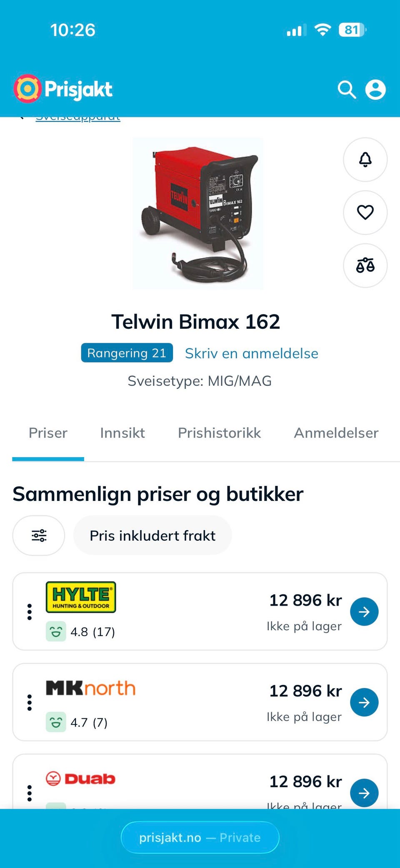Open the filter sliders button
Image resolution: width=400 pixels, height=868 pixels.
(39, 535)
